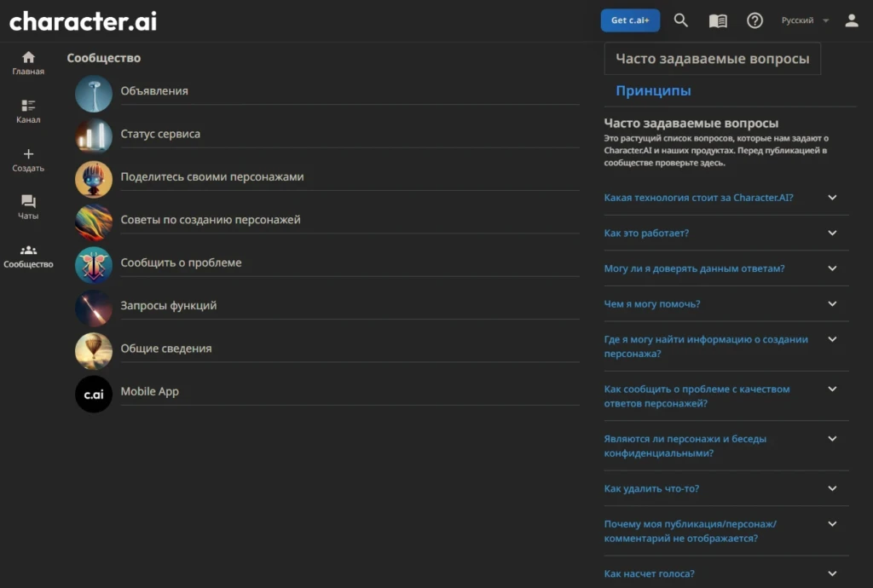Viewport: 873px width, 588px height.
Task: Click question 'Чем я могу помочь?' text
Action: 652,303
